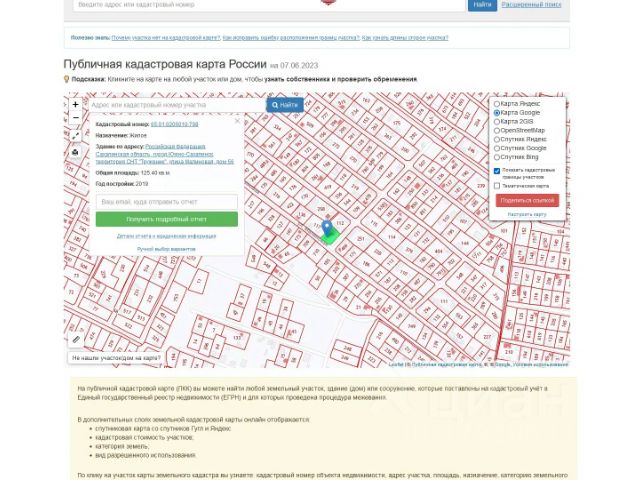Focus top address or cadastral number field

tap(270, 4)
